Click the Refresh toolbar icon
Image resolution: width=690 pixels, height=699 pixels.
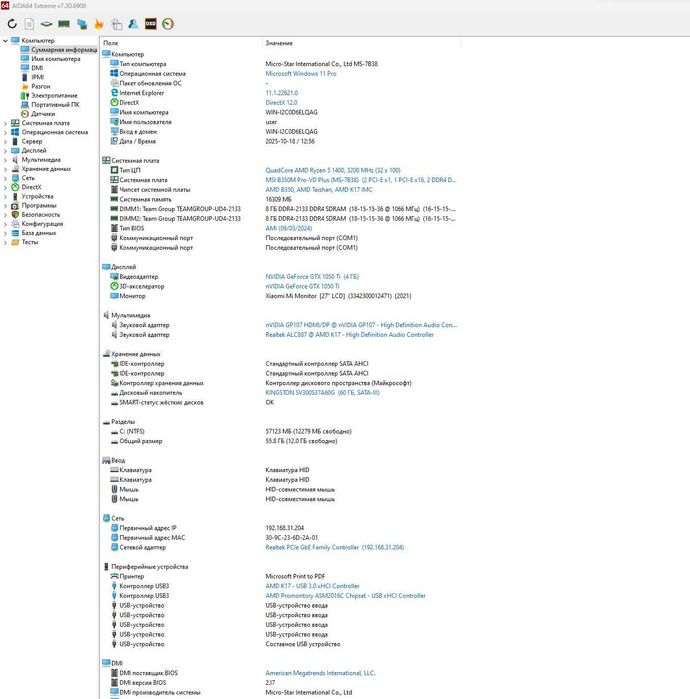coord(12,24)
